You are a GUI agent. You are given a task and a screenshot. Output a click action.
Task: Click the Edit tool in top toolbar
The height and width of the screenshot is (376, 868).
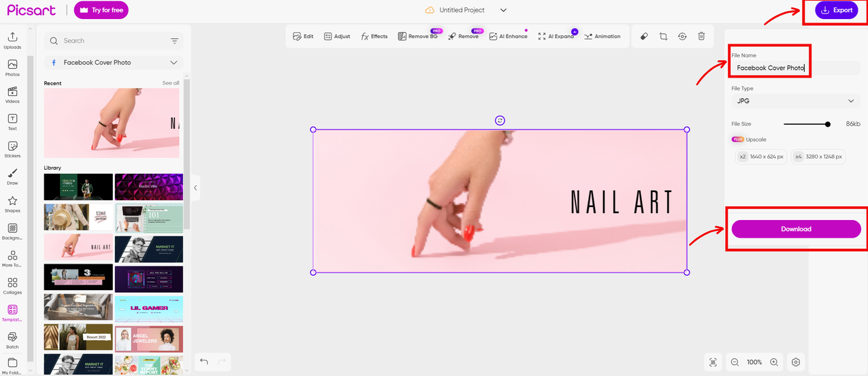click(x=303, y=36)
